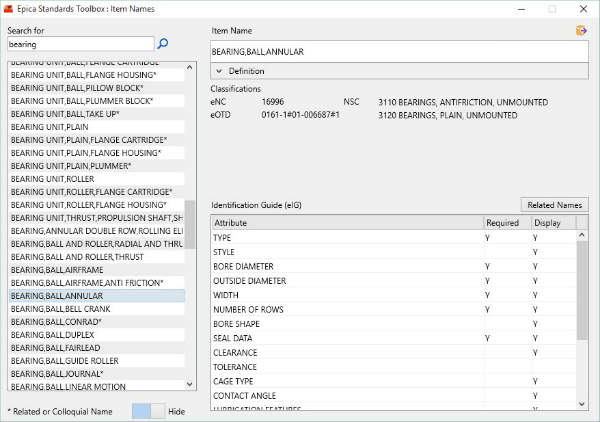Screen dimensions: 600x422
Task: Click the CONTACT ANGLE attribute row
Action: coord(393,396)
